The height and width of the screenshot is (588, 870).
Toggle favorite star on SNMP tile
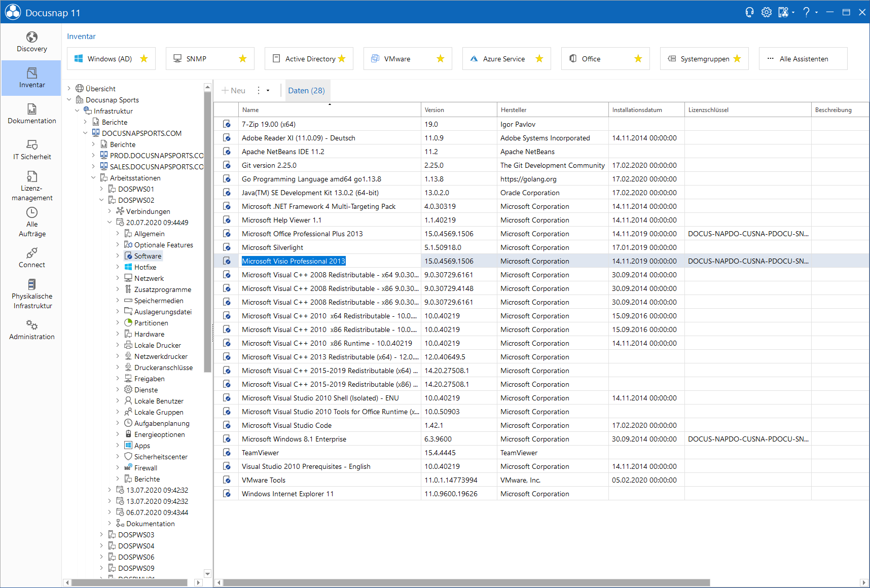(x=243, y=59)
